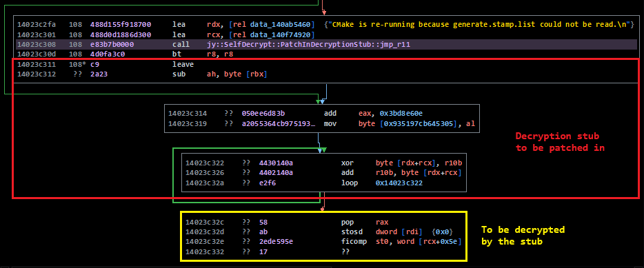Follow the PatchInDecryptionStub::jmp_r11 call target
Image resolution: width=644 pixels, height=268 pixels.
[309, 44]
